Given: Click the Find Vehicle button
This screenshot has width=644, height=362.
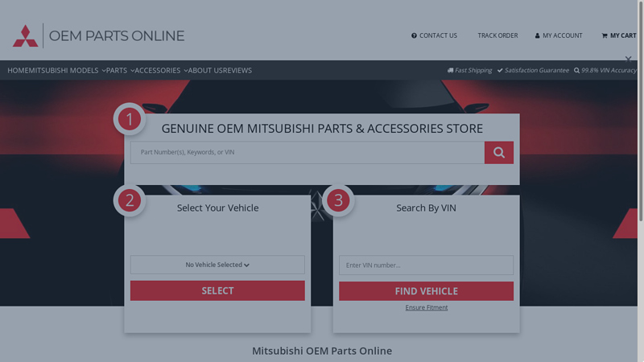Looking at the screenshot, I should pyautogui.click(x=426, y=291).
